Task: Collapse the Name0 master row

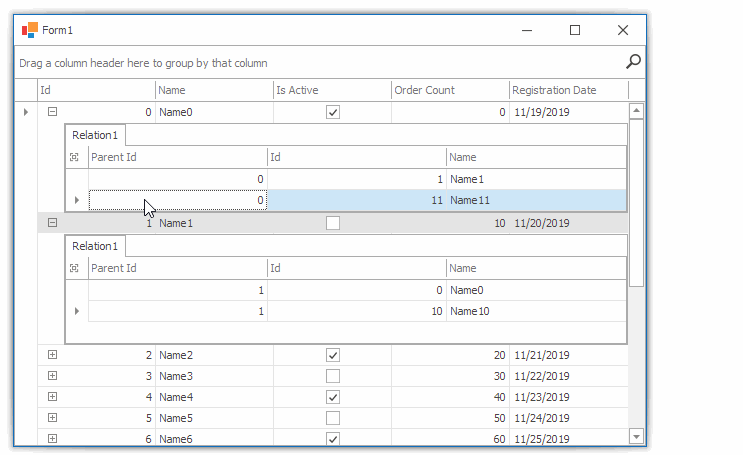Action: tap(53, 112)
